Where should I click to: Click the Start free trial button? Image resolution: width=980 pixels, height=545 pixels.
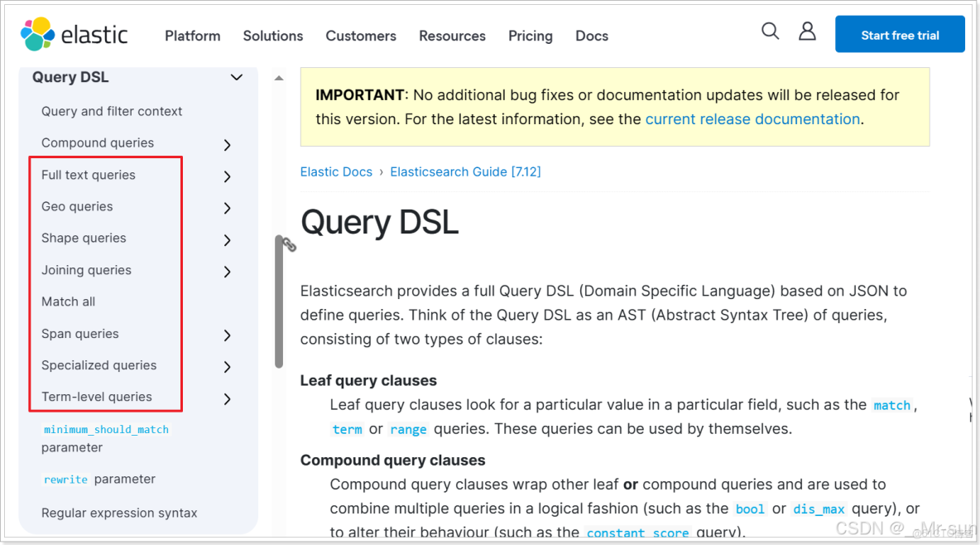click(x=900, y=34)
